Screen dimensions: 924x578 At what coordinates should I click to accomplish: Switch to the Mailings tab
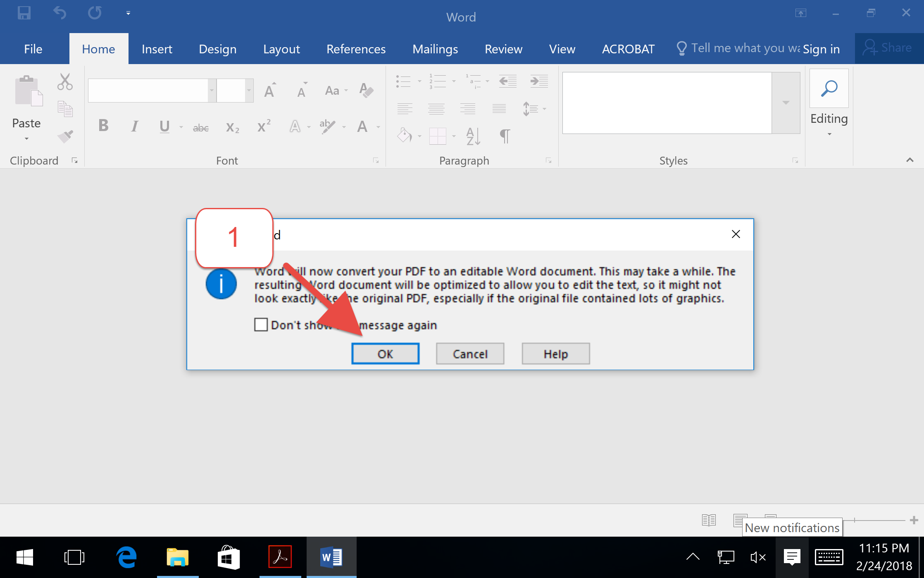tap(435, 49)
